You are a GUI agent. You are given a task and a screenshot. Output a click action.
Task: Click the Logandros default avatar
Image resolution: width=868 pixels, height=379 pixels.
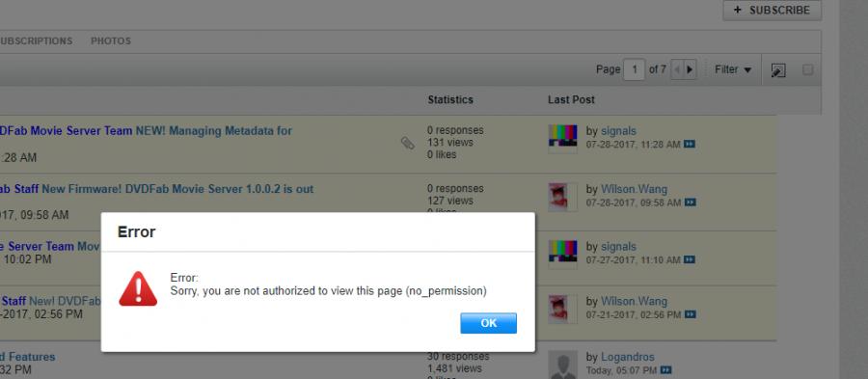[563, 365]
